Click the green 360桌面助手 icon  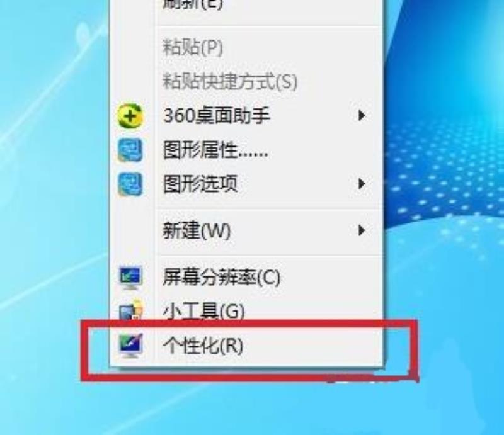pyautogui.click(x=130, y=116)
